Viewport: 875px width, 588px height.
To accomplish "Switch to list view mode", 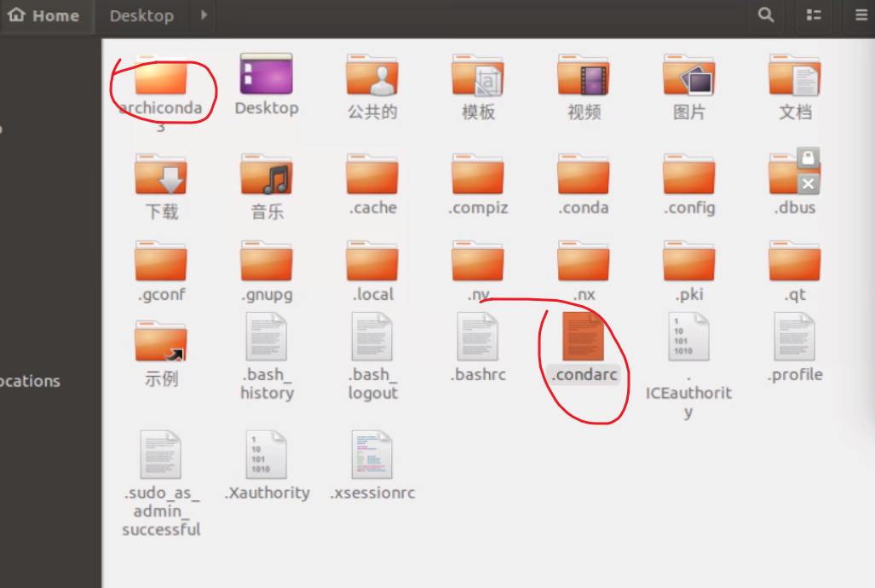I will point(814,15).
